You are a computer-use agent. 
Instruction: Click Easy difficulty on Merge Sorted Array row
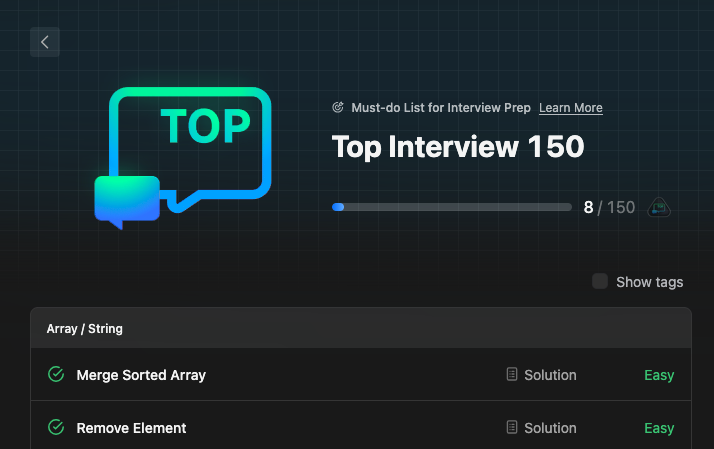[659, 375]
